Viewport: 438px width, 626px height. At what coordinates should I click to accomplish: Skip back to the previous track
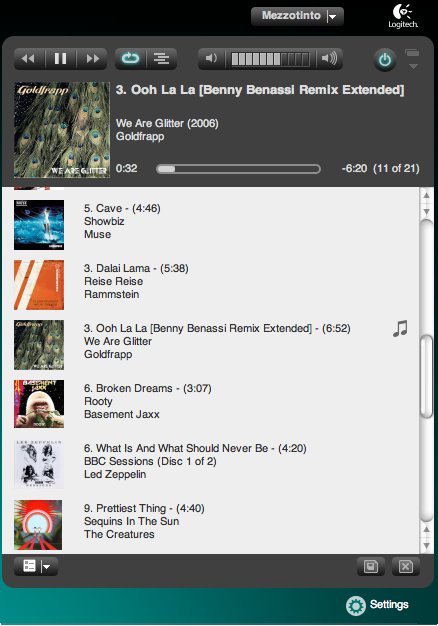click(x=29, y=59)
